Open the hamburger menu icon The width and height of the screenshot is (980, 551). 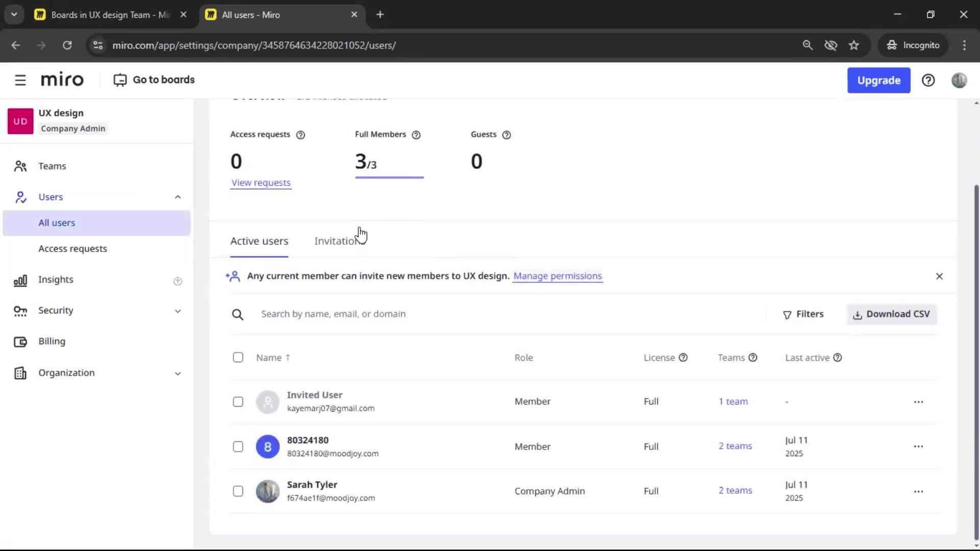click(x=20, y=80)
